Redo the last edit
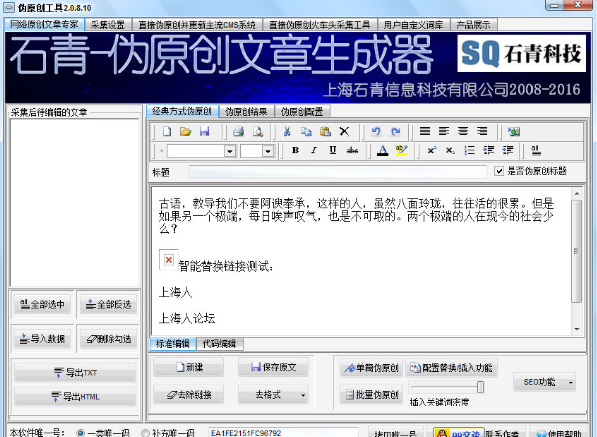Image resolution: width=597 pixels, height=437 pixels. pyautogui.click(x=396, y=132)
